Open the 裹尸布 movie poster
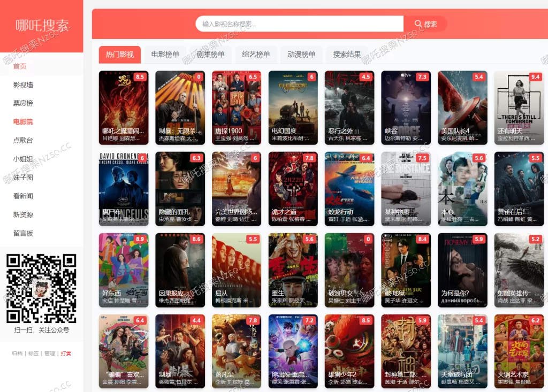Screen dimensions: 548x392 tap(124, 189)
